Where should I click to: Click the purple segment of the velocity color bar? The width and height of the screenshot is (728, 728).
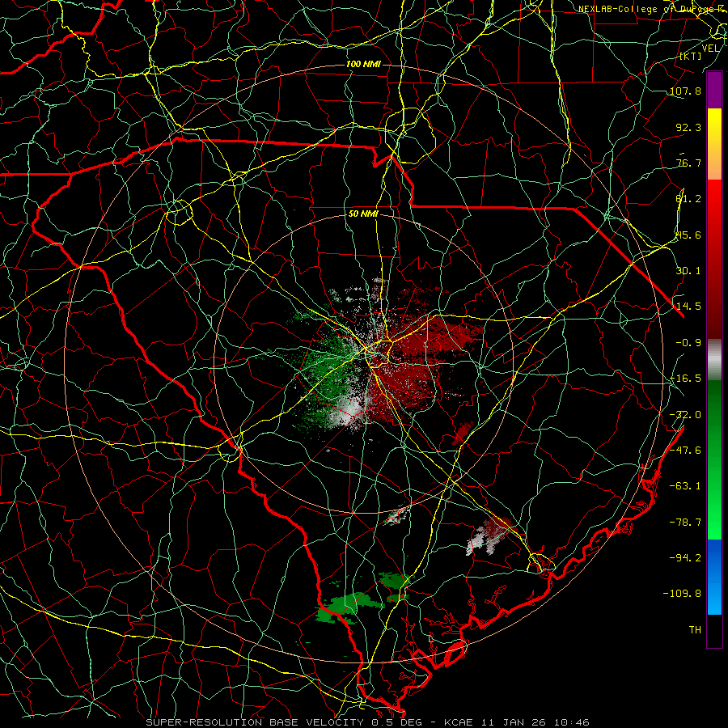pos(714,91)
